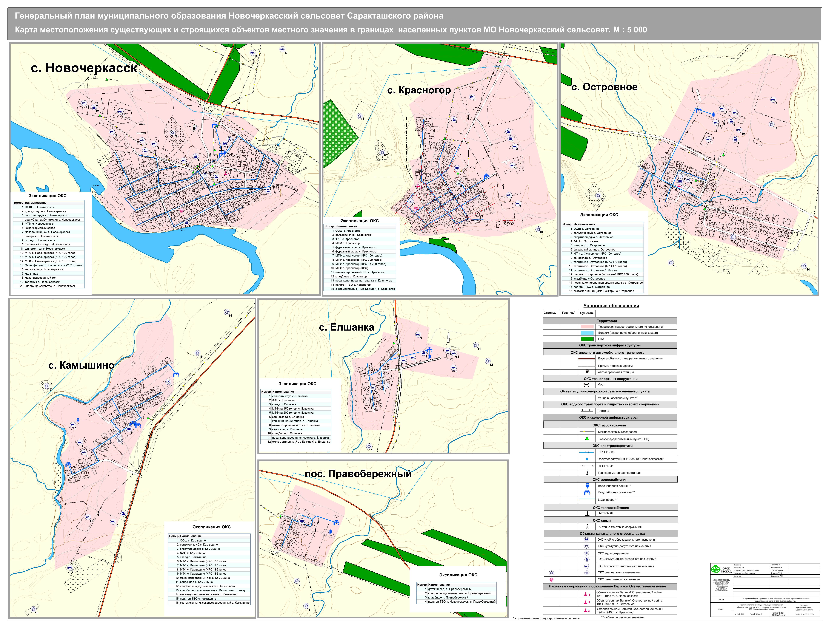Click the ЛЭП 110 кВ line symbol
840x628 pixels.
587,452
